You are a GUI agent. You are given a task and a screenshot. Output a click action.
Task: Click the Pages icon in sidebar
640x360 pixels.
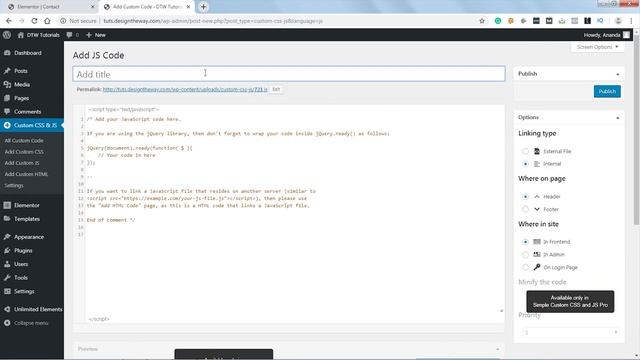point(7,98)
